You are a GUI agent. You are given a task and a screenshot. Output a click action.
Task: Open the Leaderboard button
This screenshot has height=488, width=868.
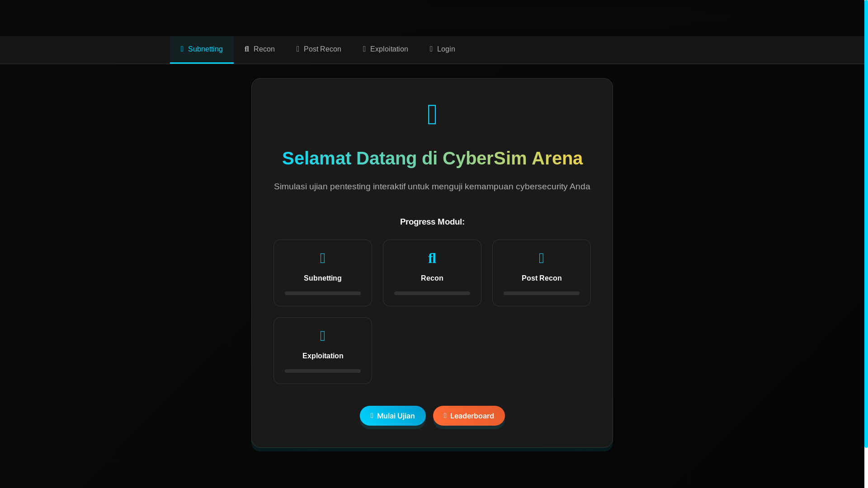[469, 416]
